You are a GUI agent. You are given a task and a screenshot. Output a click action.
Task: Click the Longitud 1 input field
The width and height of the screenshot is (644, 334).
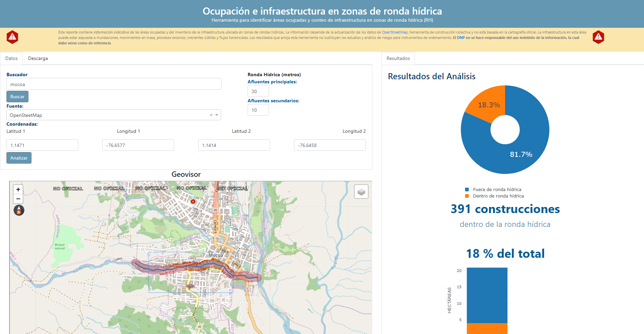point(138,145)
